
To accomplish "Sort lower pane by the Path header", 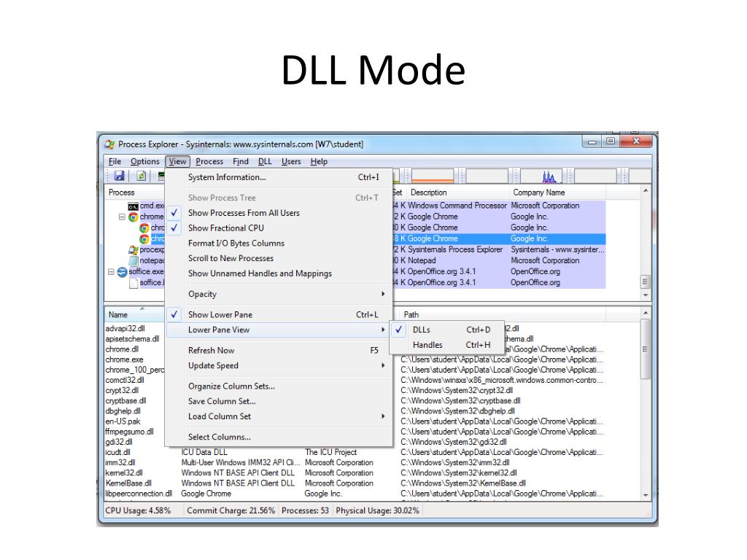I will pos(503,315).
